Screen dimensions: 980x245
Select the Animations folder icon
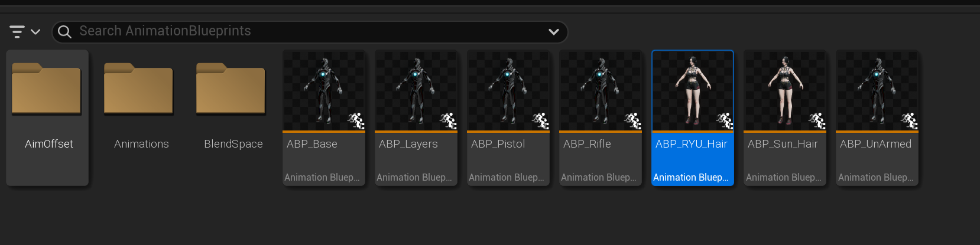pyautogui.click(x=138, y=89)
